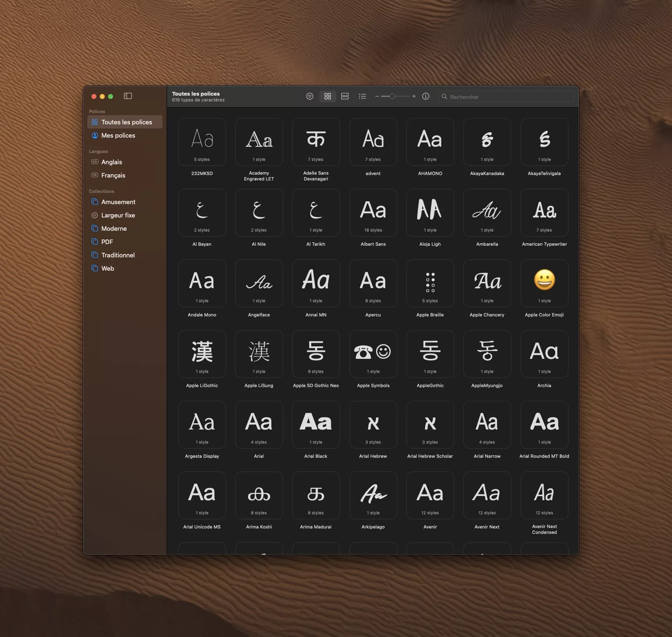Image resolution: width=672 pixels, height=637 pixels.
Task: Select the Arima Madurai font tile
Action: pos(316,495)
